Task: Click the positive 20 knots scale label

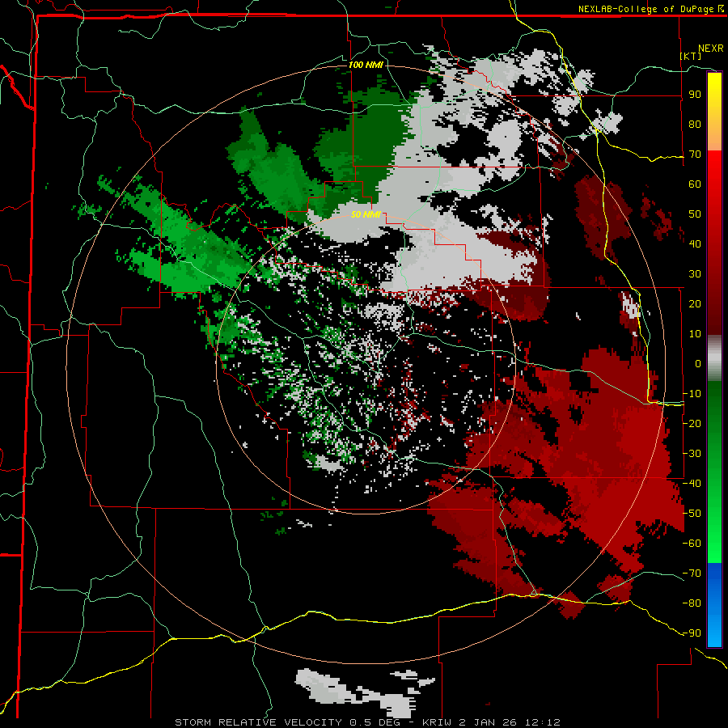Action: coord(695,304)
